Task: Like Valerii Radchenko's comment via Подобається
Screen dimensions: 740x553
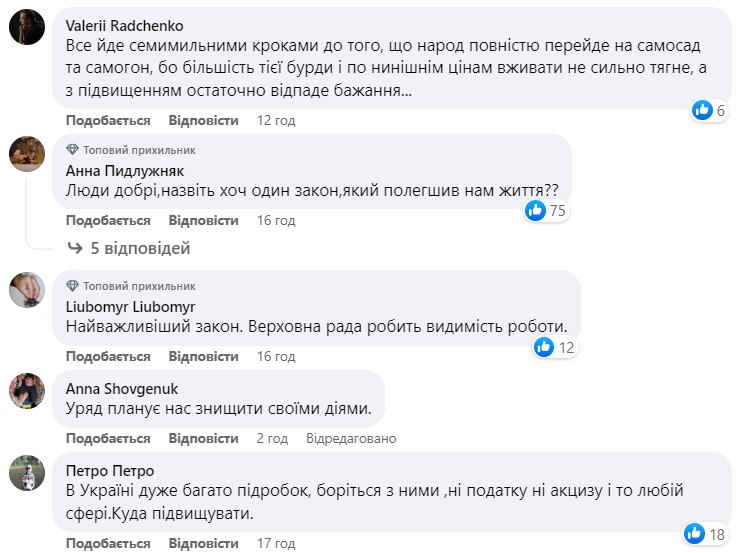Action: coord(108,120)
